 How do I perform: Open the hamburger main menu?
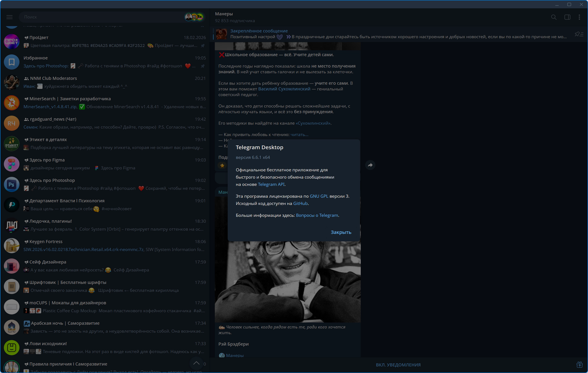(10, 17)
